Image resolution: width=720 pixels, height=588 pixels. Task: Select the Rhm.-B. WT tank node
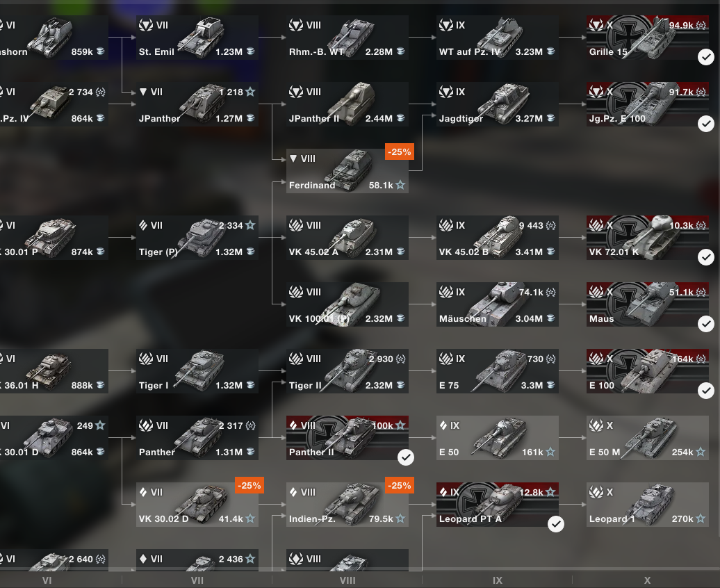[347, 38]
